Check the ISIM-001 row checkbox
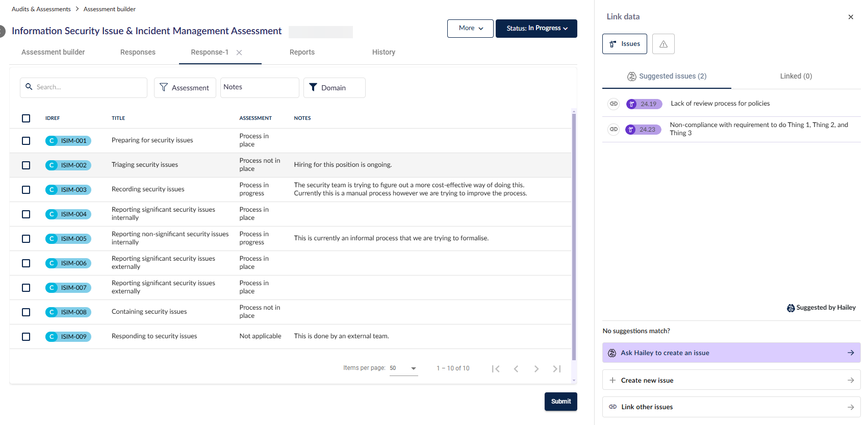This screenshot has height=425, width=868. [26, 141]
